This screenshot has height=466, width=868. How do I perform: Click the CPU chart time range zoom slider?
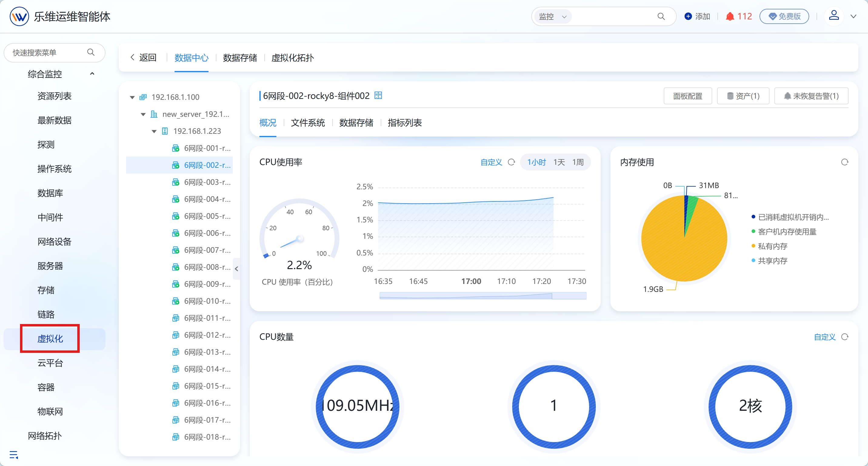click(x=482, y=296)
